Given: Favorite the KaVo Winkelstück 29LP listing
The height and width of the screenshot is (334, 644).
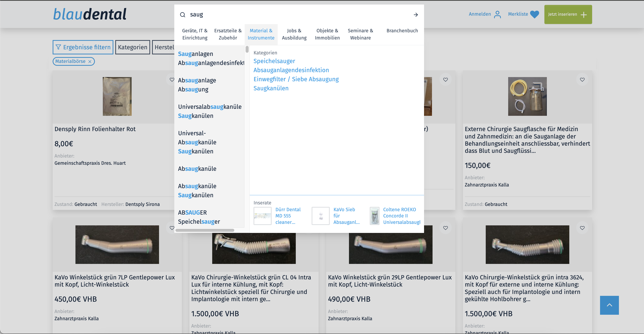Looking at the screenshot, I should point(446,228).
